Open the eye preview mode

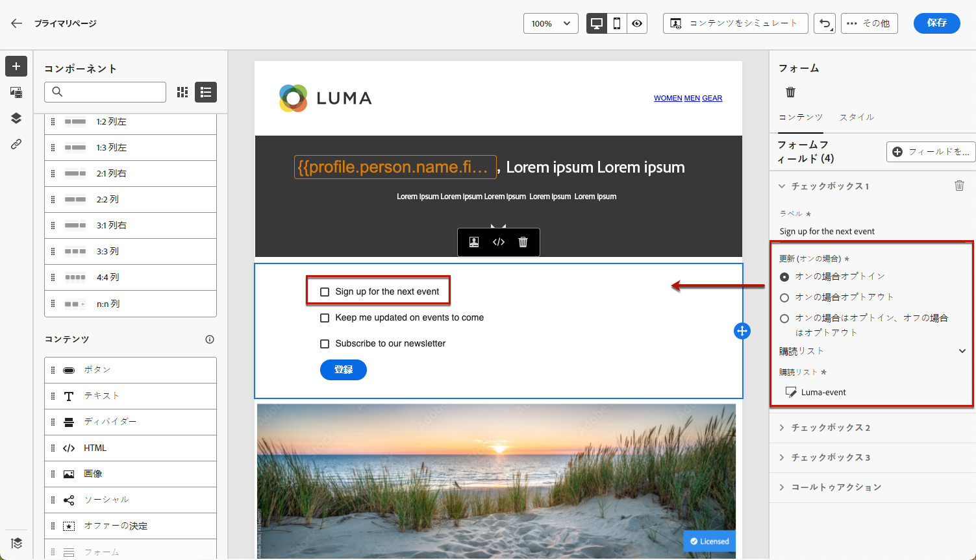tap(637, 23)
